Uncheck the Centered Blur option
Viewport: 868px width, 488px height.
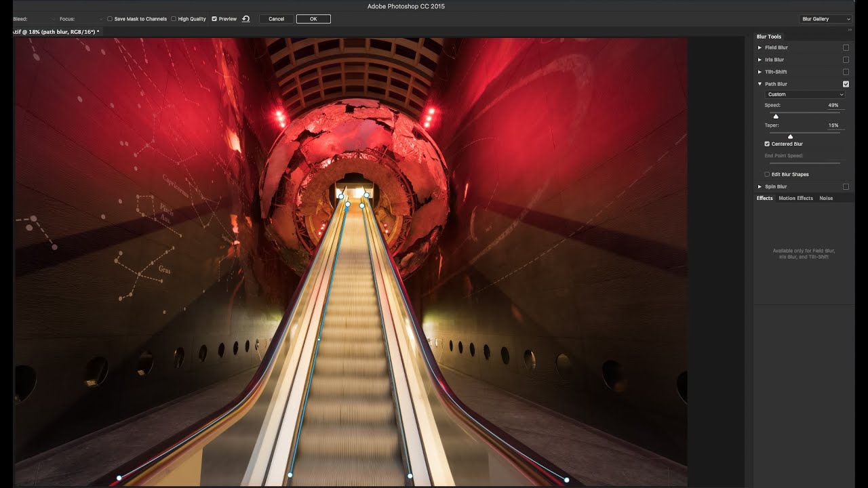click(767, 144)
